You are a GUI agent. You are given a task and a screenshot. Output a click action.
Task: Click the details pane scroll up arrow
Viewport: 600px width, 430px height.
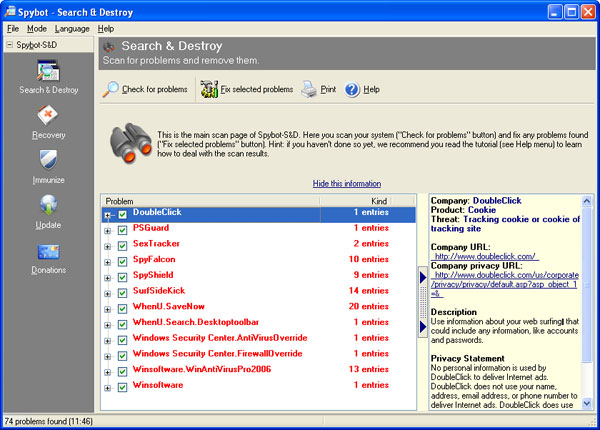click(587, 201)
